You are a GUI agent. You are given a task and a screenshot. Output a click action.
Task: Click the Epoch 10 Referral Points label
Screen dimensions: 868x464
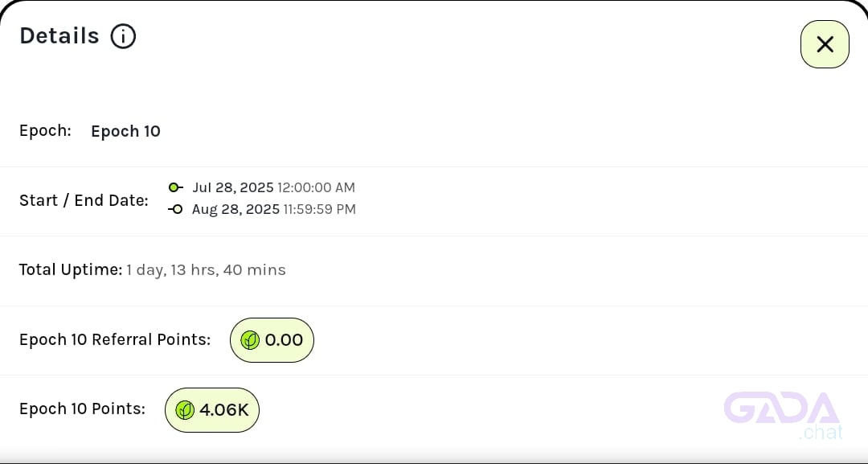point(115,339)
